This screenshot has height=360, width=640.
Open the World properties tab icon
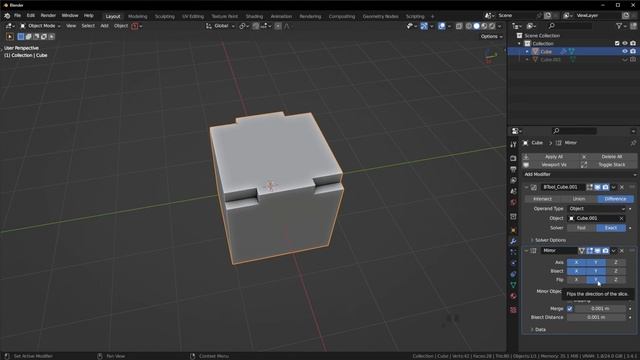pyautogui.click(x=513, y=202)
